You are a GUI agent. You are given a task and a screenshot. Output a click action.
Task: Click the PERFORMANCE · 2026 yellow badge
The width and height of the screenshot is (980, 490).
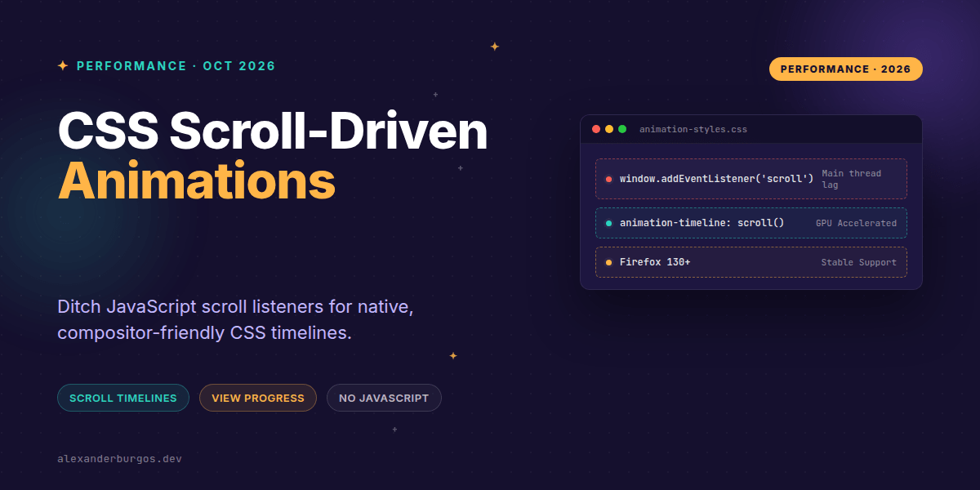point(845,69)
